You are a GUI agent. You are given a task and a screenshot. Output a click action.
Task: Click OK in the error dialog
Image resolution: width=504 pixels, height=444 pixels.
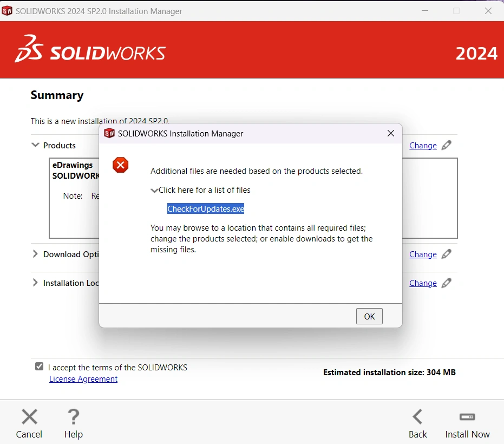tap(369, 316)
